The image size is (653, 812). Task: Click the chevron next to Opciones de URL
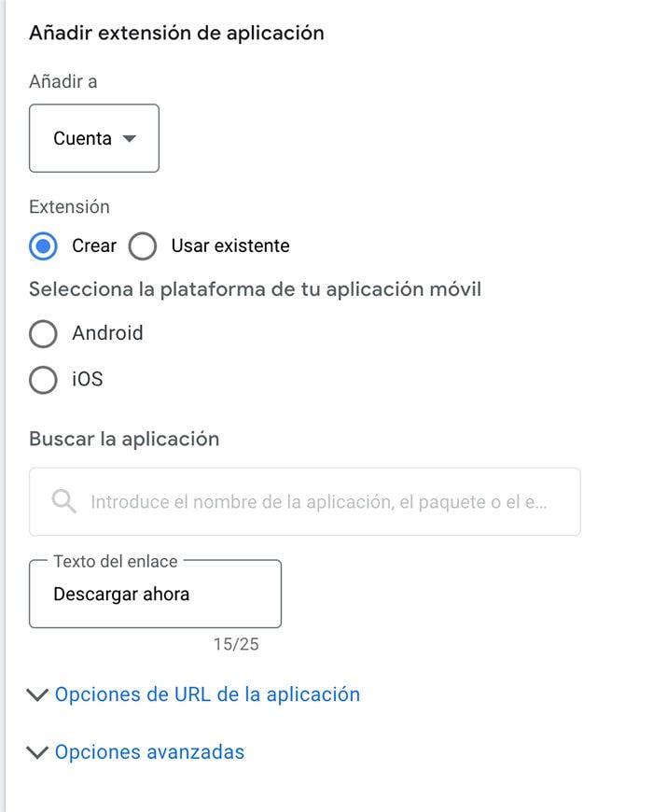click(37, 694)
